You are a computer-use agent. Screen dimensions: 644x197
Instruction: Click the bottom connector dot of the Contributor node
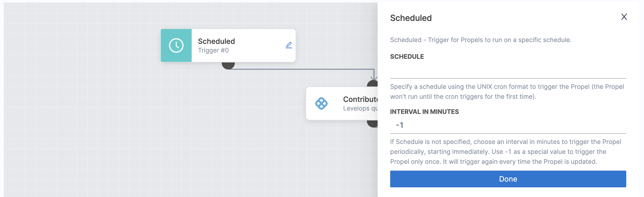372,123
